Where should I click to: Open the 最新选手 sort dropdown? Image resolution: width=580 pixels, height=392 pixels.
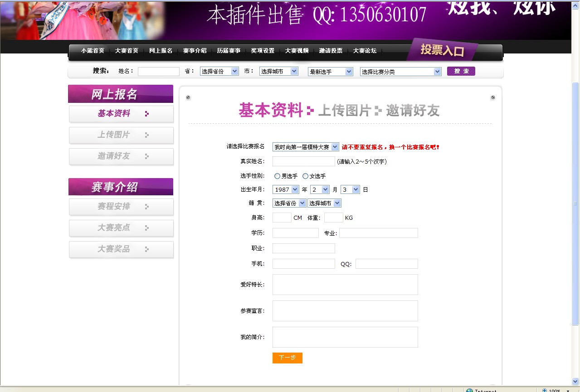point(330,72)
